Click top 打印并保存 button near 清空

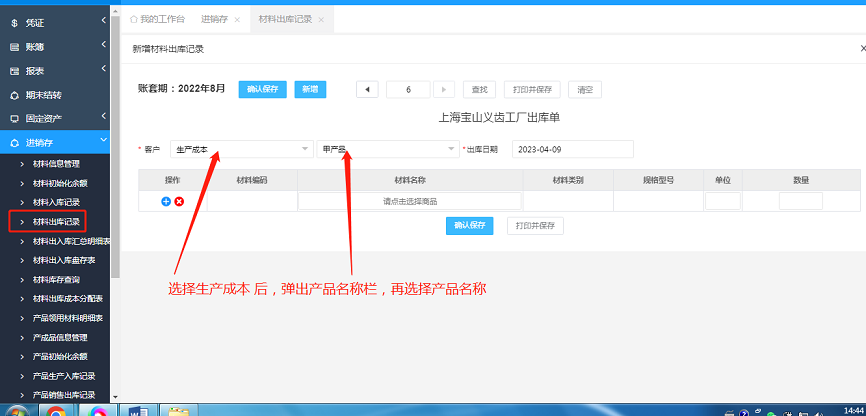point(532,89)
